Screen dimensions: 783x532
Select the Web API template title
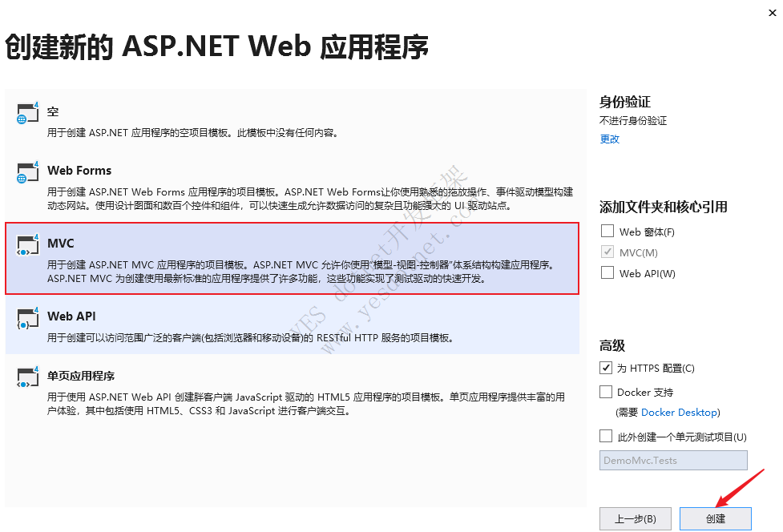tap(71, 316)
